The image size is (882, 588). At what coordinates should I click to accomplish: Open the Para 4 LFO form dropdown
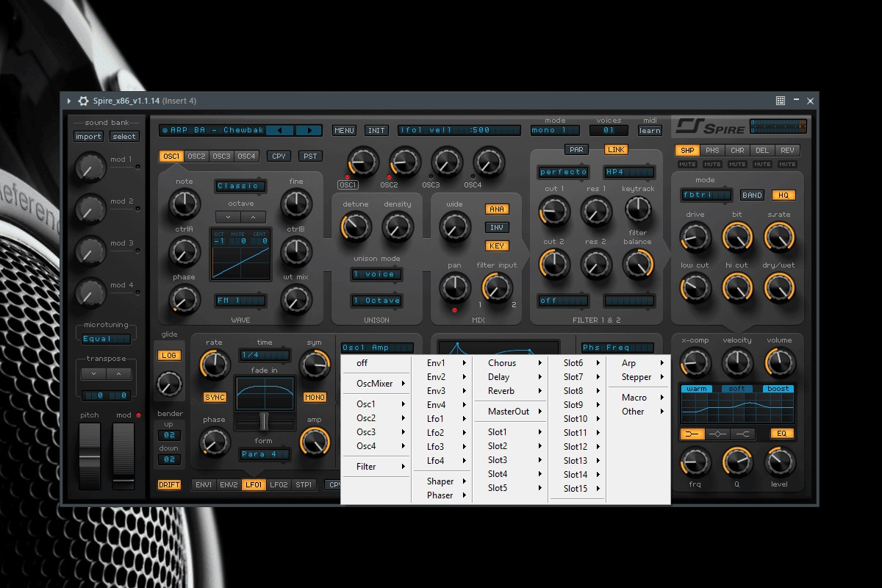(263, 454)
